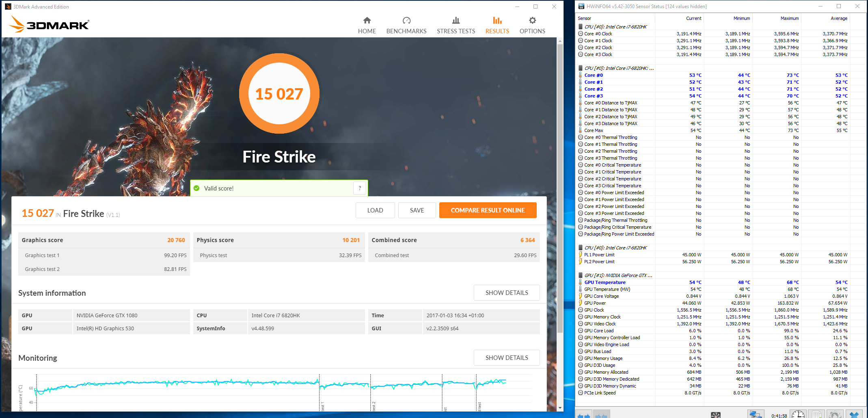Select the RESULTS navigation item
Viewport: 868px width, 418px height.
[x=497, y=26]
